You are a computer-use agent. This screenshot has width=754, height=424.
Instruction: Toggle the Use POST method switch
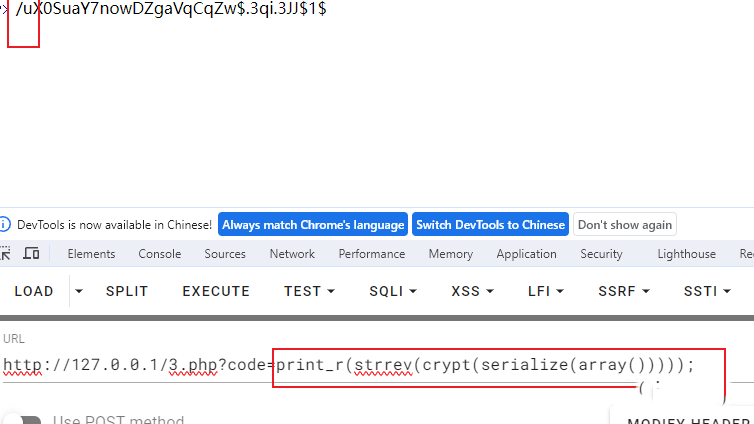(24, 420)
